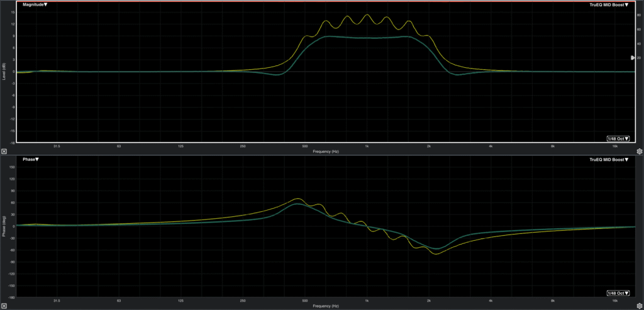Close the Phase pane with its X icon
This screenshot has width=644, height=310.
4,306
